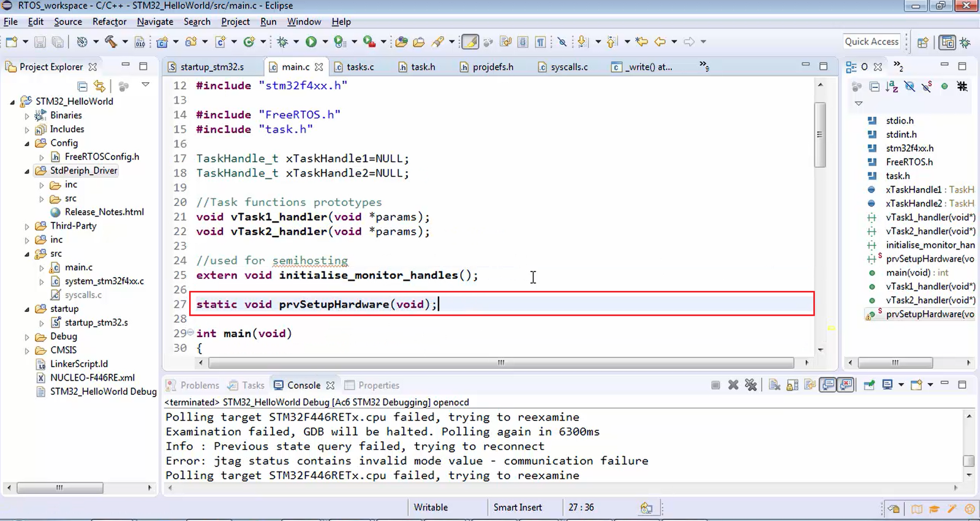The height and width of the screenshot is (521, 980).
Task: Select startup_stm32.s in tree
Action: point(96,322)
